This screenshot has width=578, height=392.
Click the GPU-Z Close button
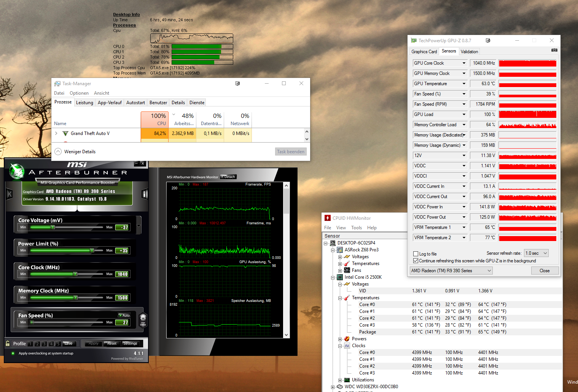[x=545, y=271]
